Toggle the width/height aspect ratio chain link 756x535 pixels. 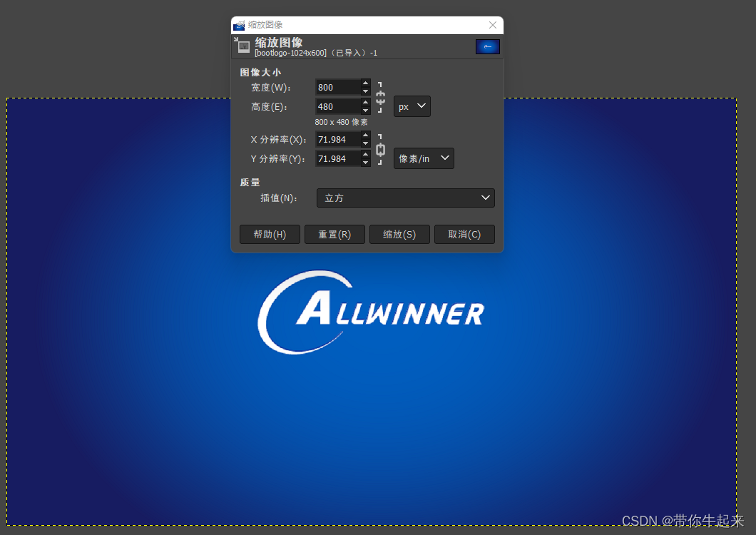pyautogui.click(x=380, y=98)
